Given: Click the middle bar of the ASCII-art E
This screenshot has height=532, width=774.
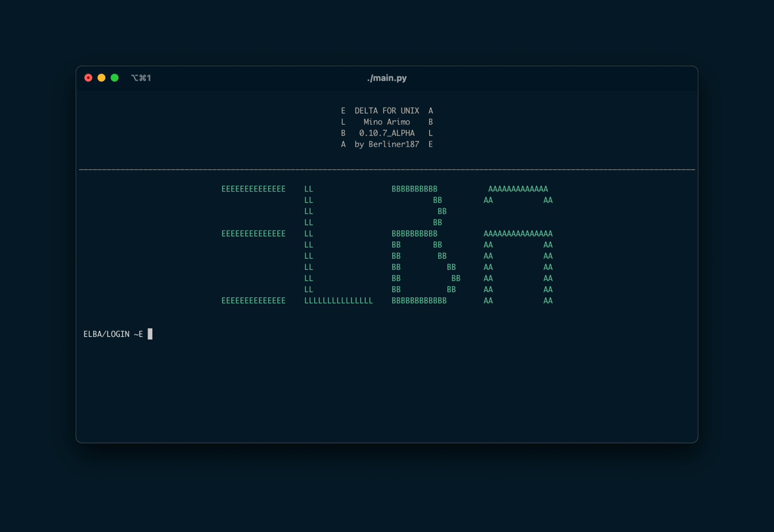Looking at the screenshot, I should point(253,234).
